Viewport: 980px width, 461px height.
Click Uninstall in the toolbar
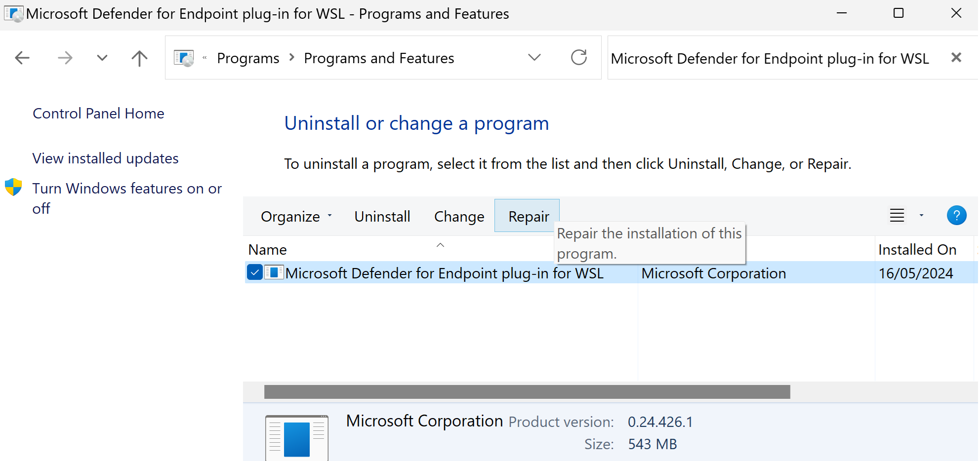382,217
